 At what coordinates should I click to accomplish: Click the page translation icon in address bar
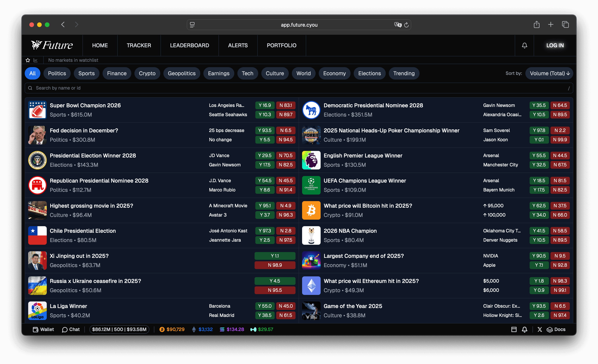[397, 25]
